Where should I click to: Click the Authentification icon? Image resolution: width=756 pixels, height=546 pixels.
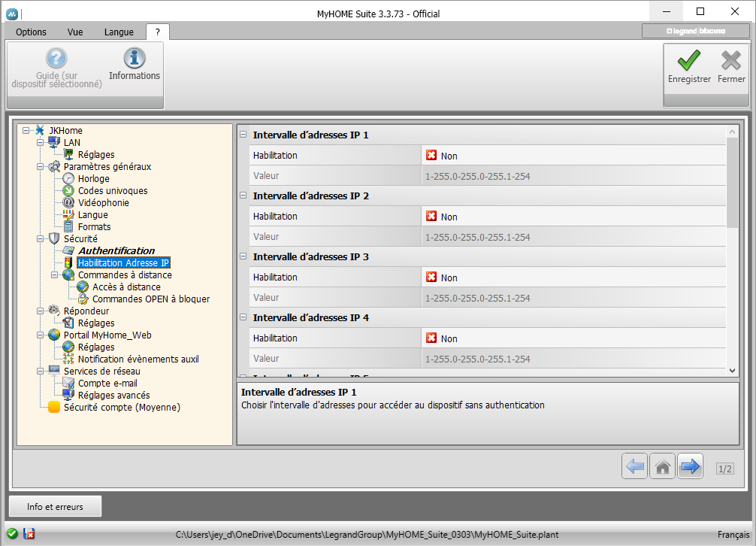coord(68,250)
